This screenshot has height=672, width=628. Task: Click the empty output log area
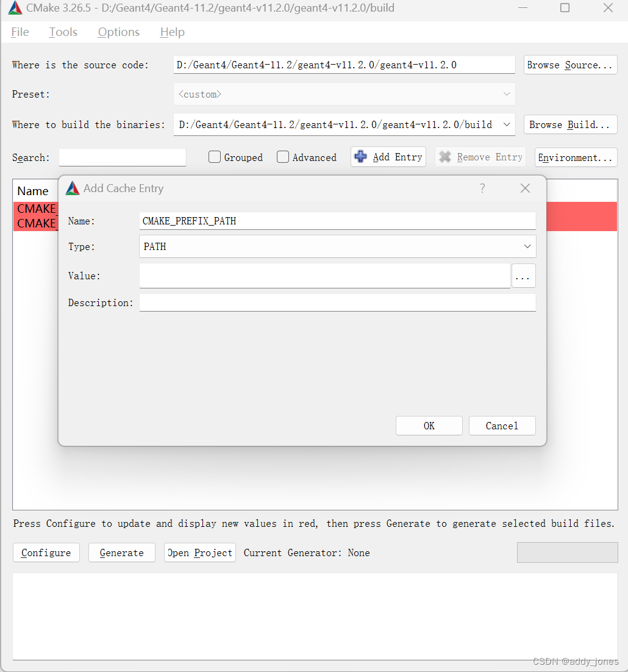[315, 617]
